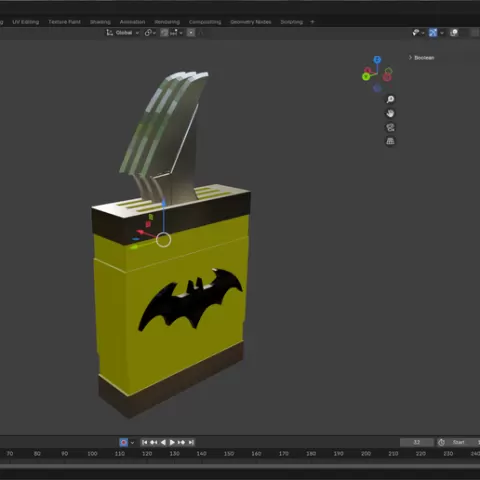This screenshot has width=480, height=480.
Task: Switch to the Animation workspace tab
Action: 132,22
